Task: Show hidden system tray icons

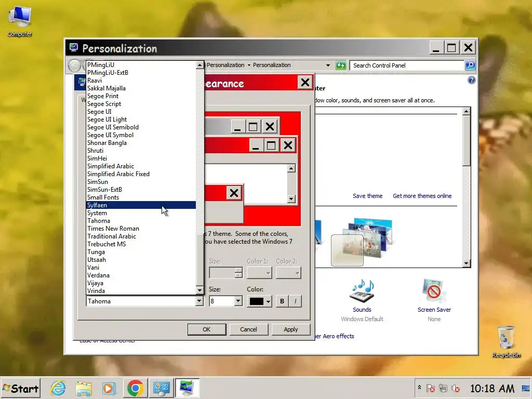Action: [419, 388]
